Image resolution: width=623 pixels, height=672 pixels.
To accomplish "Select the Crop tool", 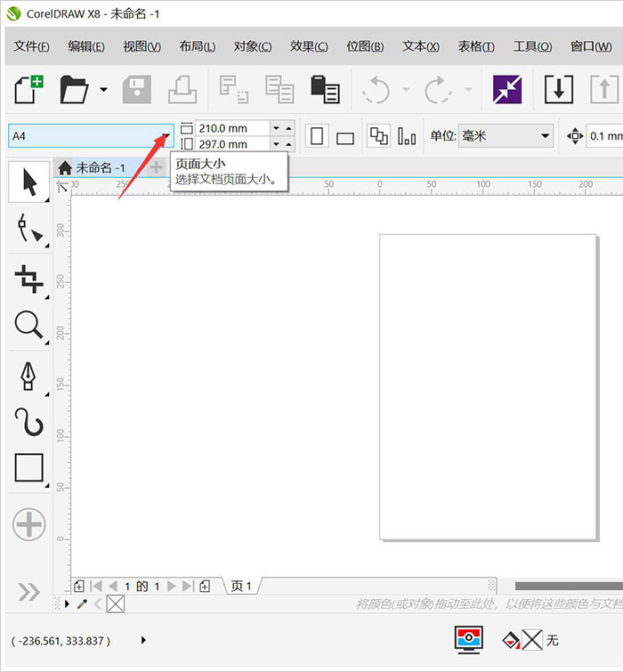I will point(29,279).
